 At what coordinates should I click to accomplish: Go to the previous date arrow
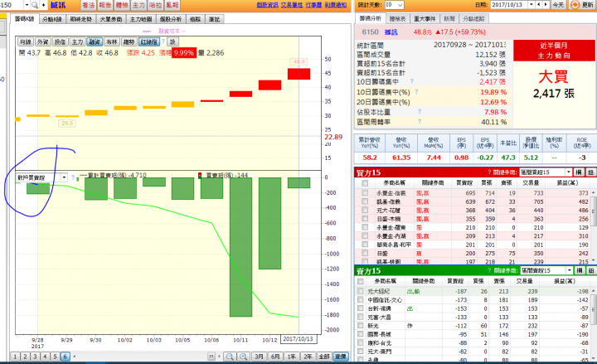click(539, 5)
